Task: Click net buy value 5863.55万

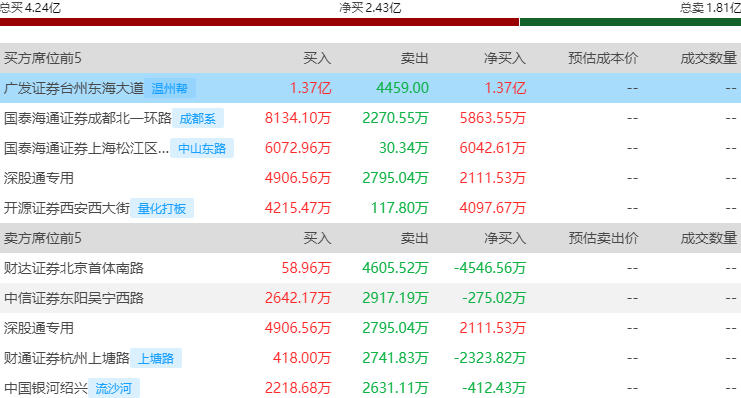Action: (493, 118)
